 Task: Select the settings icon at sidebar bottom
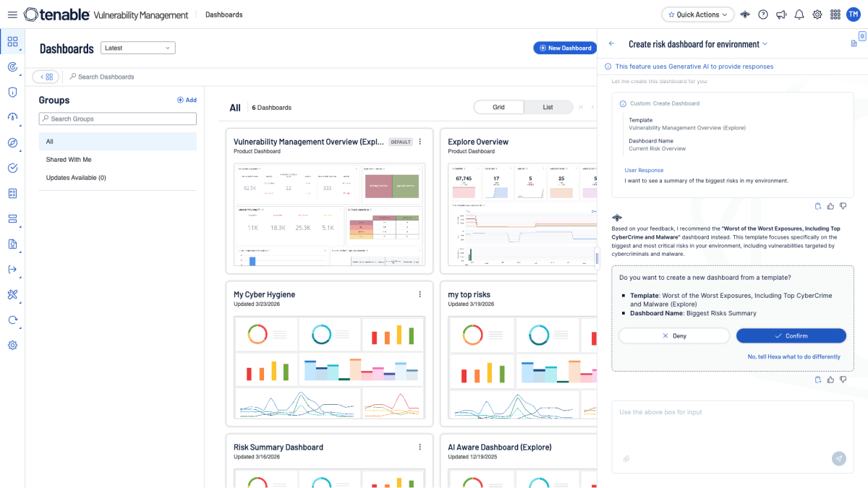pyautogui.click(x=12, y=345)
